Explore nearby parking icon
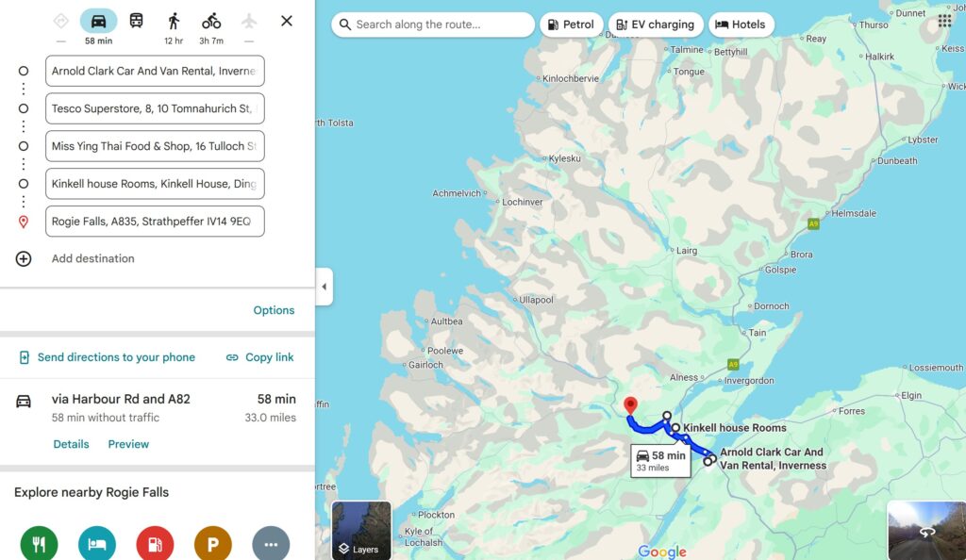This screenshot has width=966, height=560. coord(212,544)
